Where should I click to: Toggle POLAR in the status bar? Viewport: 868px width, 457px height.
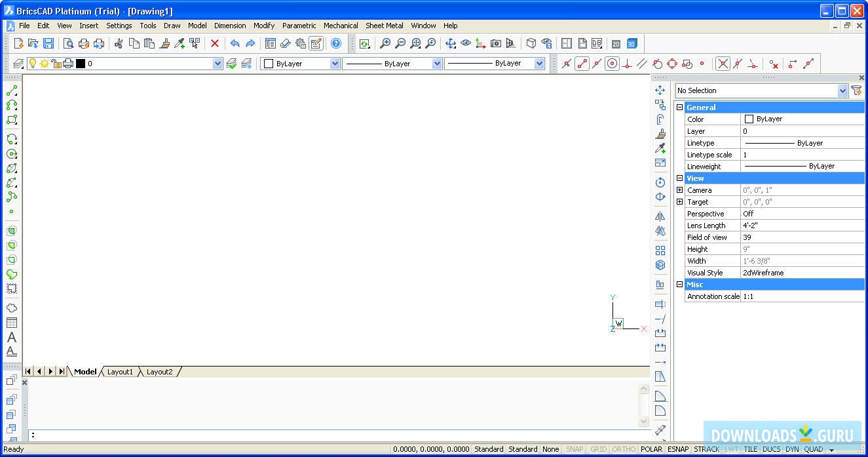tap(651, 449)
